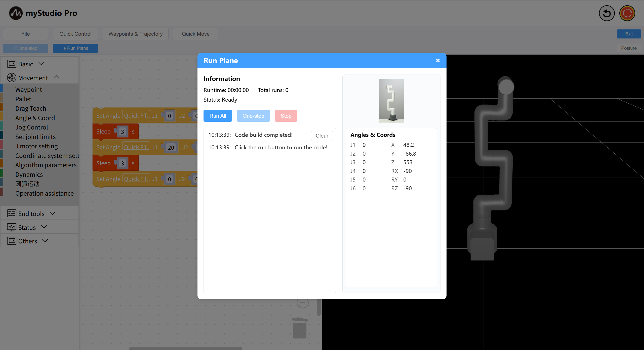Click the red emergency stop icon
Viewport: 644px width, 350px height.
[x=627, y=13]
